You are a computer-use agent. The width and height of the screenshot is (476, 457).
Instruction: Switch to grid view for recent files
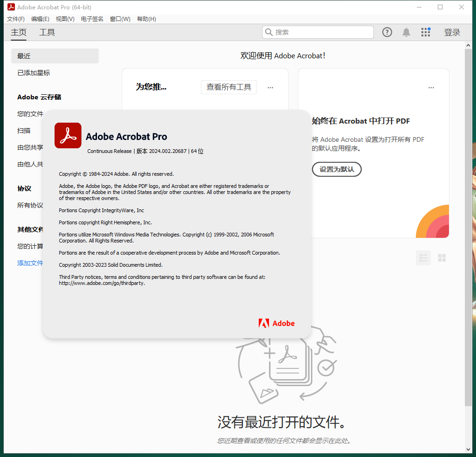tap(442, 257)
